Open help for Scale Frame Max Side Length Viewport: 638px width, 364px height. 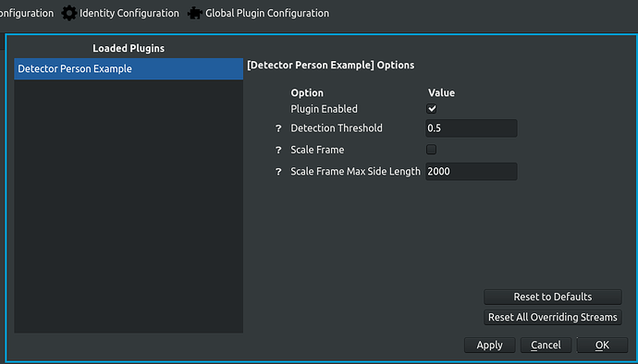(278, 172)
